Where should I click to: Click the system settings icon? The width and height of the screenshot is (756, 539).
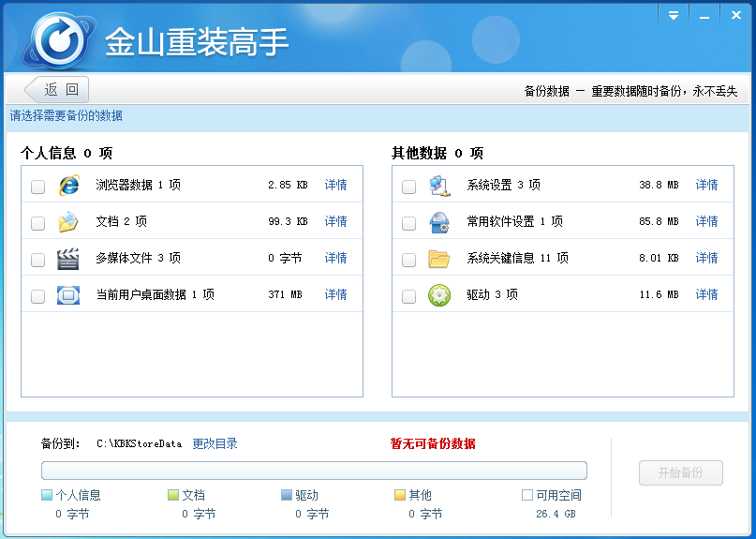[439, 186]
